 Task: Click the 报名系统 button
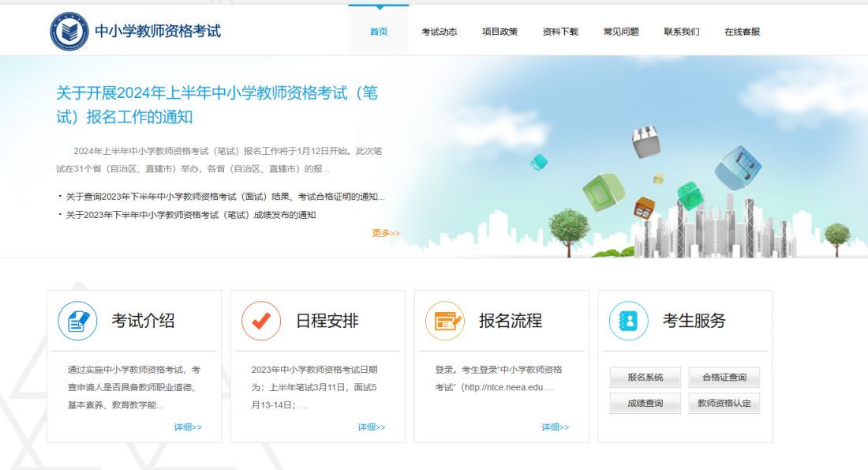[x=645, y=378]
